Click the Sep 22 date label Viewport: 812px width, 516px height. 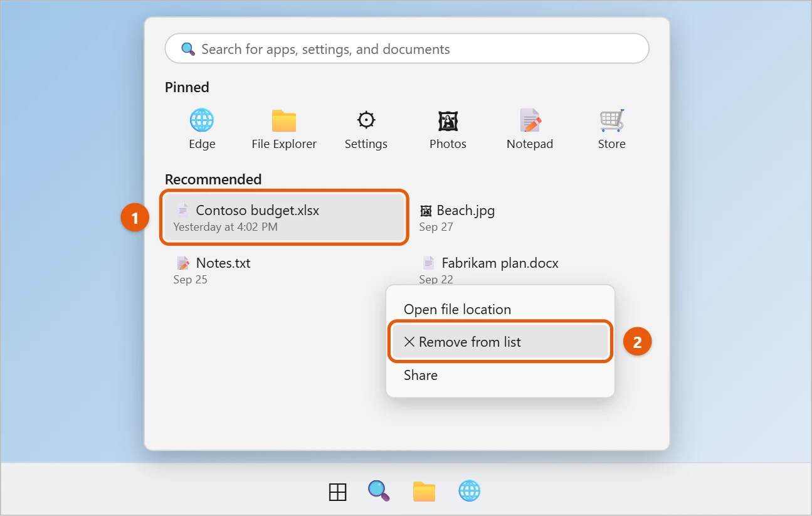pos(436,280)
